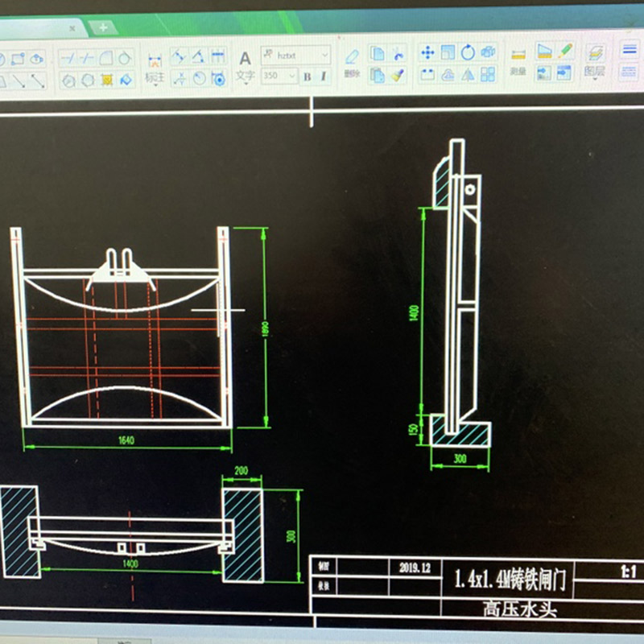Click the blue curved undo arrow
The width and height of the screenshot is (644, 644).
pos(397,53)
